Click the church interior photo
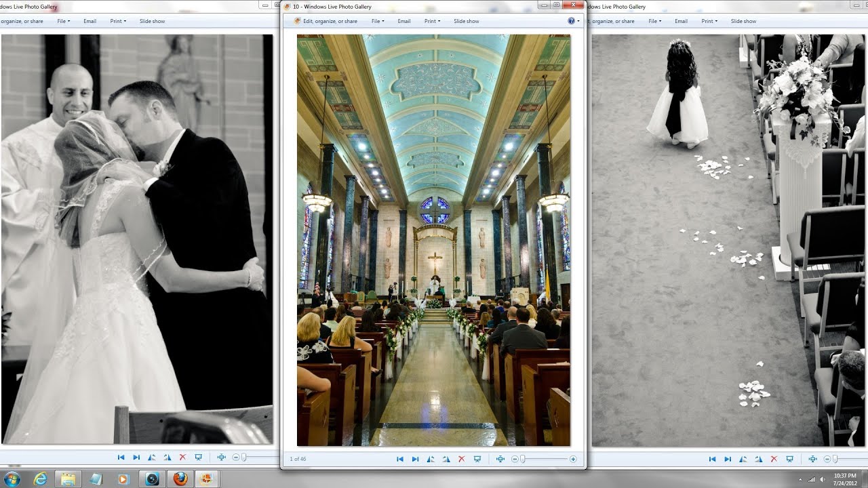 tap(434, 240)
